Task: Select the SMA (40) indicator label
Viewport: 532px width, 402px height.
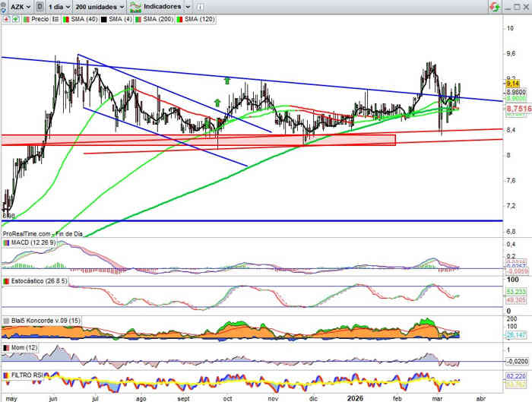Action: [83, 18]
